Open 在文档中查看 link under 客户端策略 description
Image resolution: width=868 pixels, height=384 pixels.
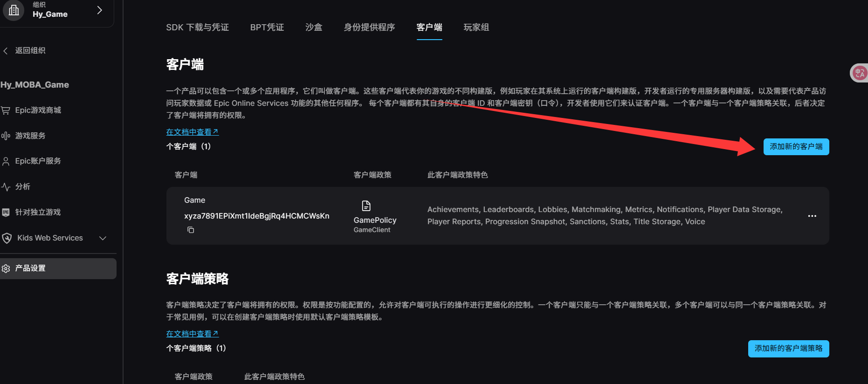pos(192,334)
